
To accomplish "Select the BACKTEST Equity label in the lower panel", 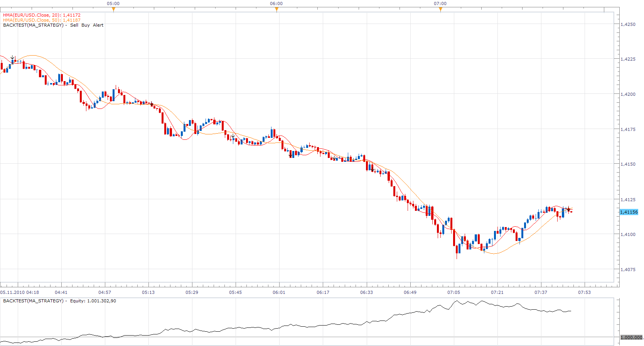I will pyautogui.click(x=59, y=301).
